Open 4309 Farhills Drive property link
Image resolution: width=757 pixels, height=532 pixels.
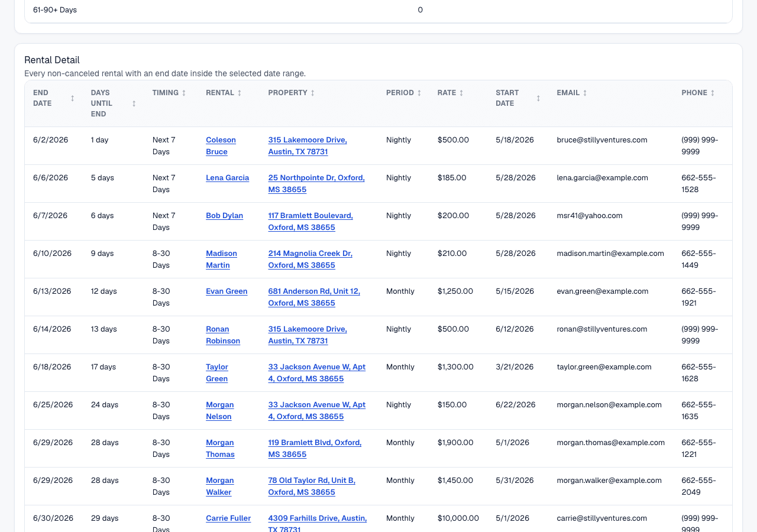[318, 523]
